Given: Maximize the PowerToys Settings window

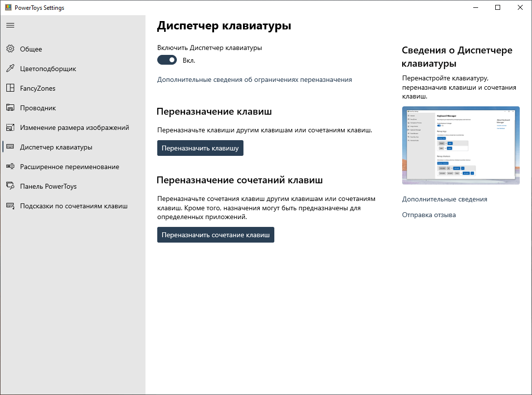Looking at the screenshot, I should tap(498, 7).
